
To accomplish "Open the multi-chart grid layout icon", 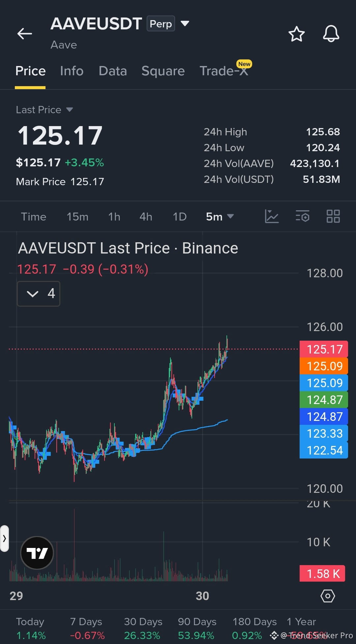I will click(333, 217).
